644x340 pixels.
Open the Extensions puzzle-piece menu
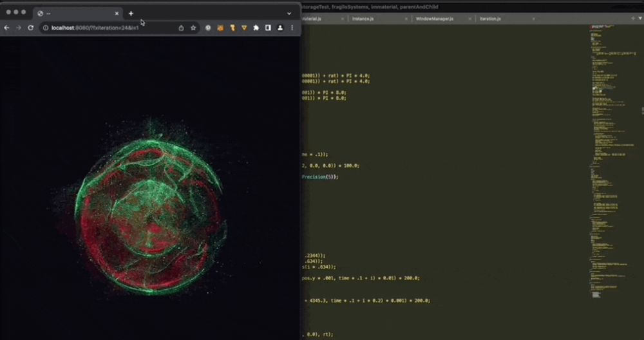256,28
